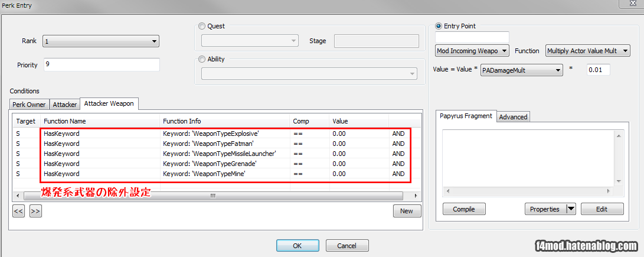This screenshot has height=257, width=644.
Task: Click target S in WeaponTypeMissileLauncher row
Action: point(18,154)
